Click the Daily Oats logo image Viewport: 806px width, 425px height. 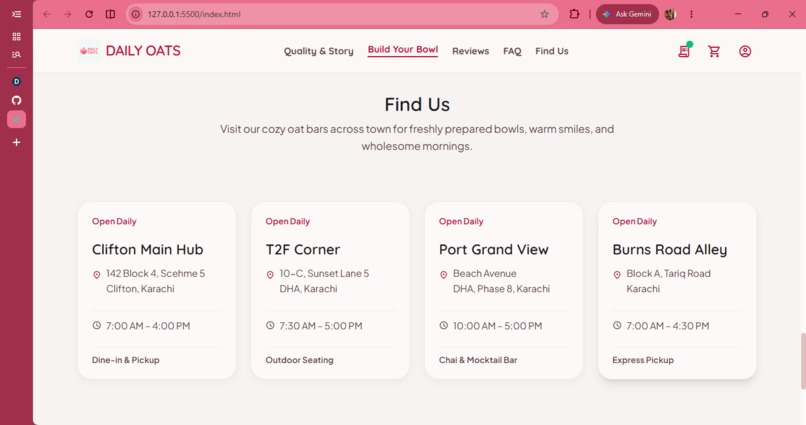click(89, 51)
